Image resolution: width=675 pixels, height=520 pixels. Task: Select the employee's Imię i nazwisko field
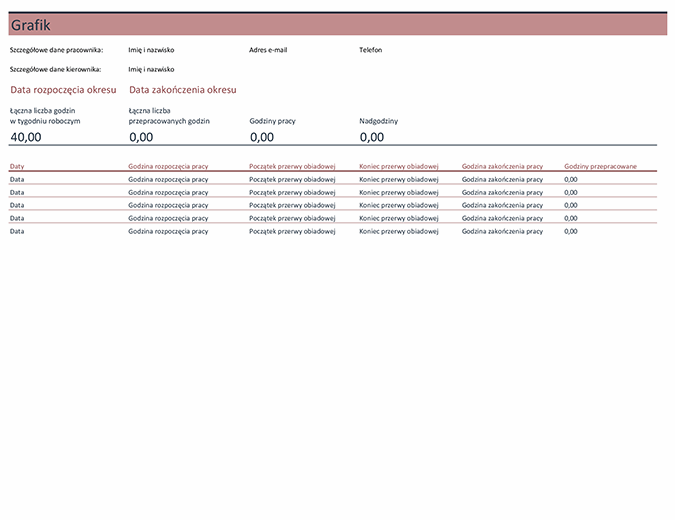pyautogui.click(x=151, y=49)
